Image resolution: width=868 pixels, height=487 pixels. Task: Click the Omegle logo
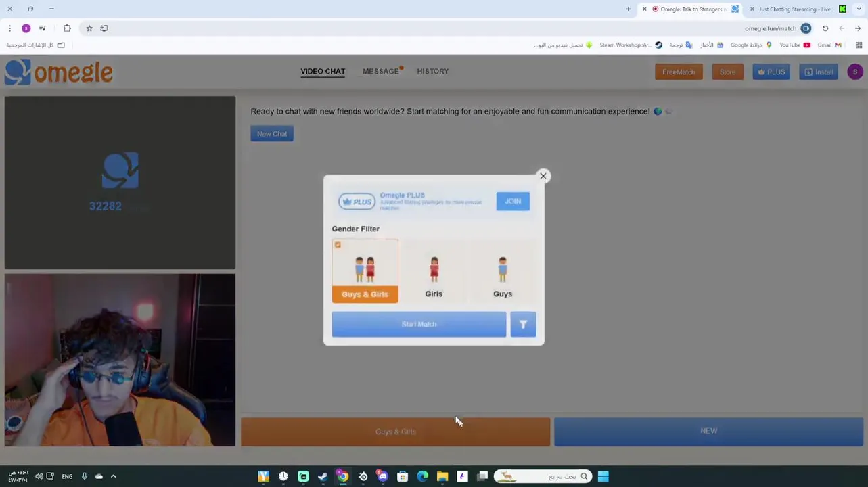click(x=59, y=72)
